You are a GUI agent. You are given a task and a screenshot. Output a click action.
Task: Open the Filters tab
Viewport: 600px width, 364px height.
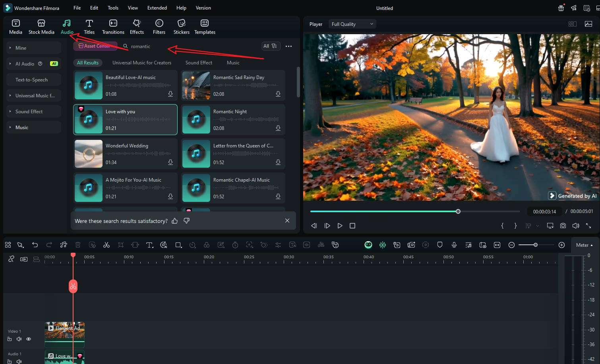pyautogui.click(x=159, y=27)
